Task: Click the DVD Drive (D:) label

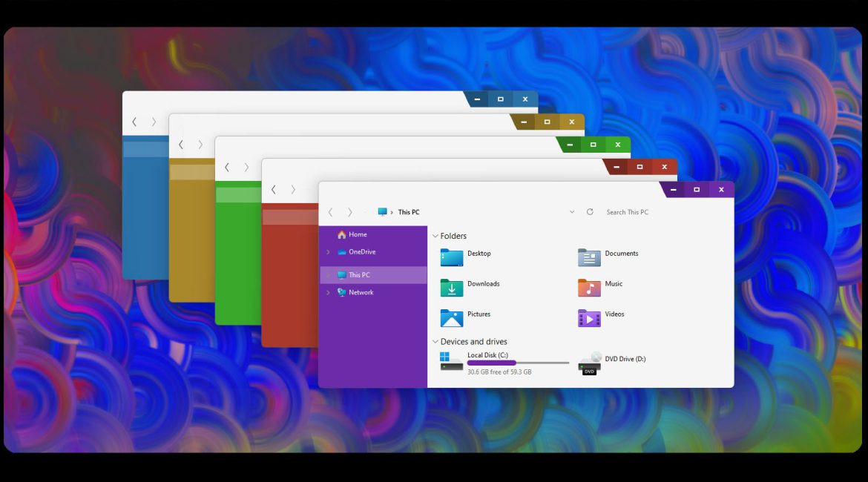Action: (x=625, y=359)
